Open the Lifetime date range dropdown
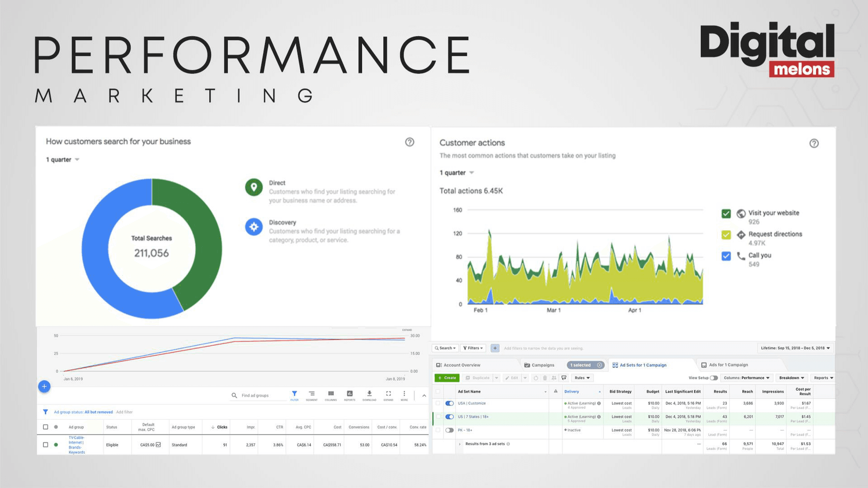Image resolution: width=868 pixels, height=488 pixels. [795, 348]
